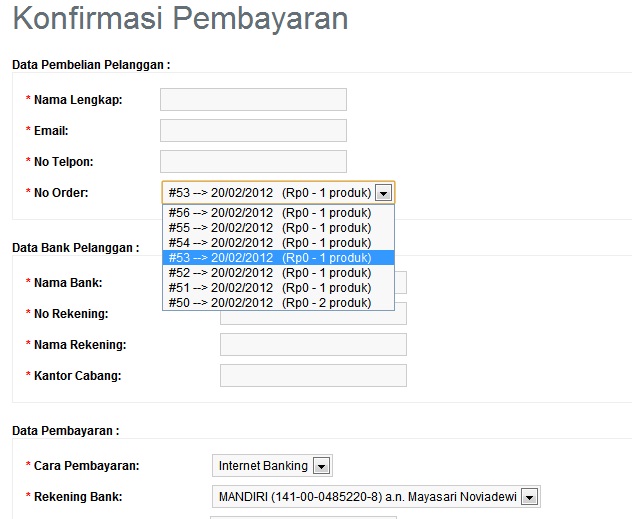Click the Kantor Cabang input box

313,376
